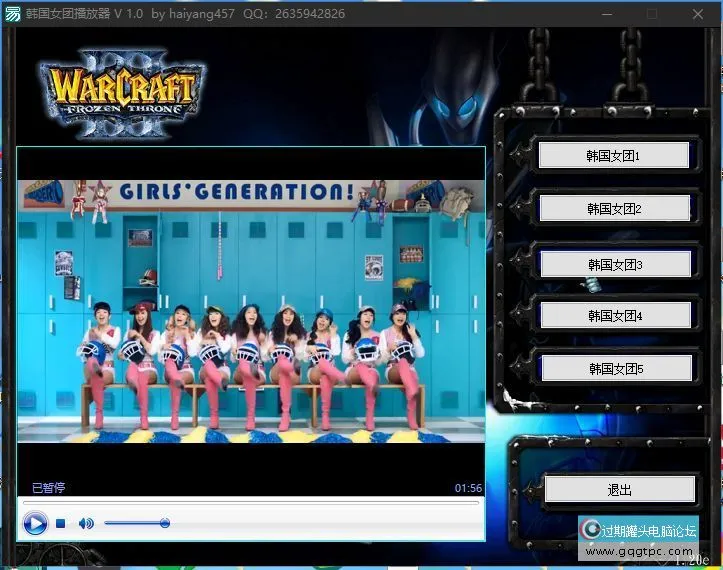Close the 韩国女团播放器 window
723x570 pixels.
698,14
